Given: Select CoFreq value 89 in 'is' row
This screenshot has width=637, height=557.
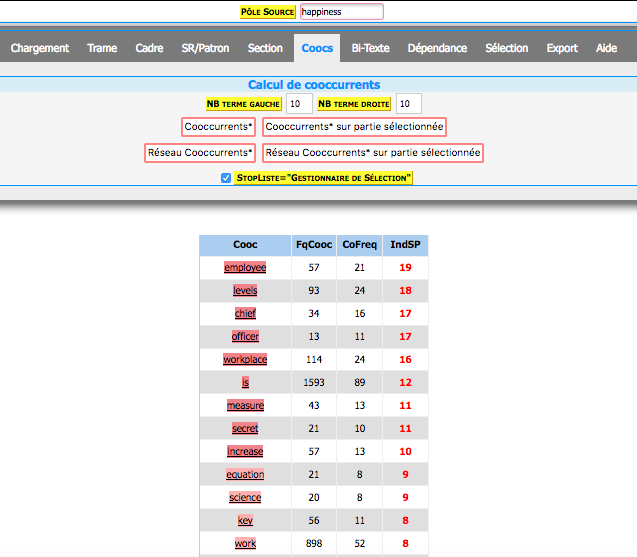Looking at the screenshot, I should point(360,382).
